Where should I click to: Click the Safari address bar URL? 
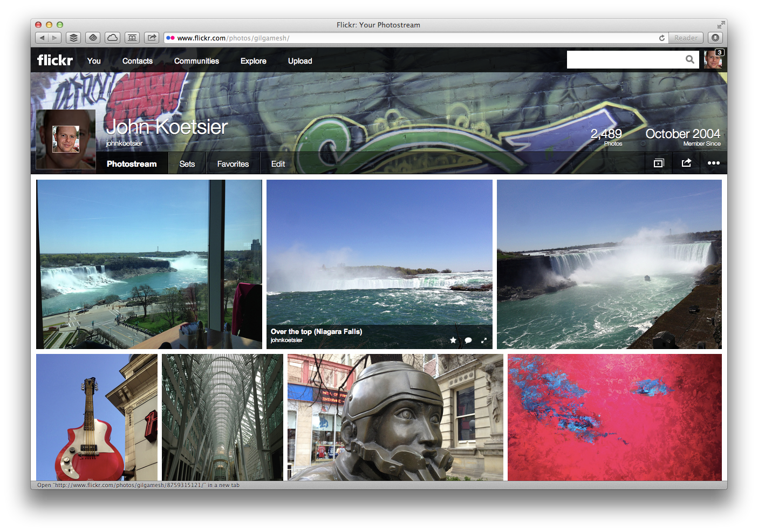tap(233, 38)
